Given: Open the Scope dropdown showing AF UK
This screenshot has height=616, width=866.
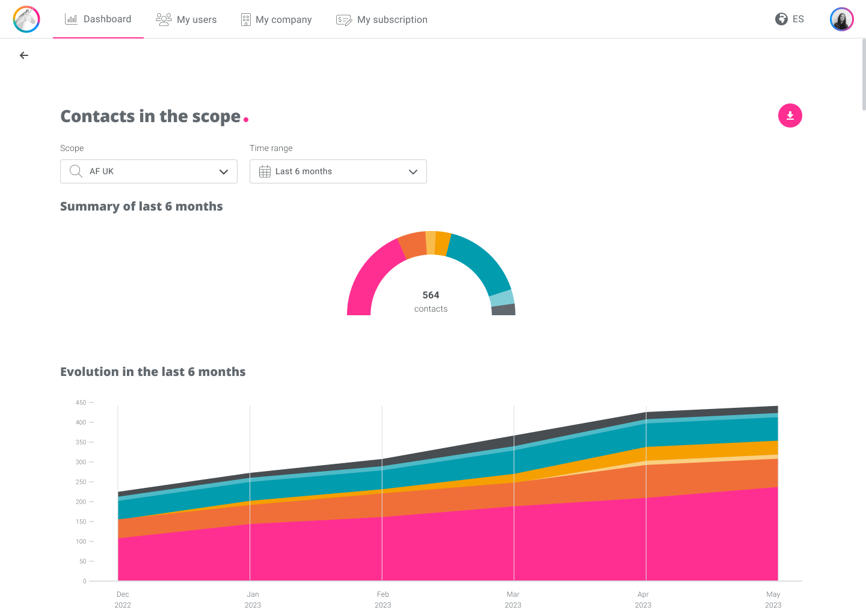Looking at the screenshot, I should [x=149, y=171].
